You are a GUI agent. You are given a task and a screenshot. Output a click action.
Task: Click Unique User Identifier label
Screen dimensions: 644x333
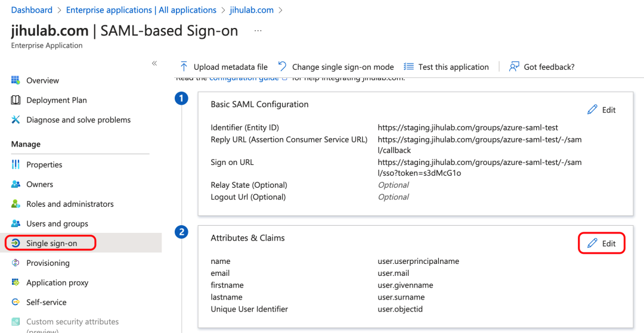point(249,309)
